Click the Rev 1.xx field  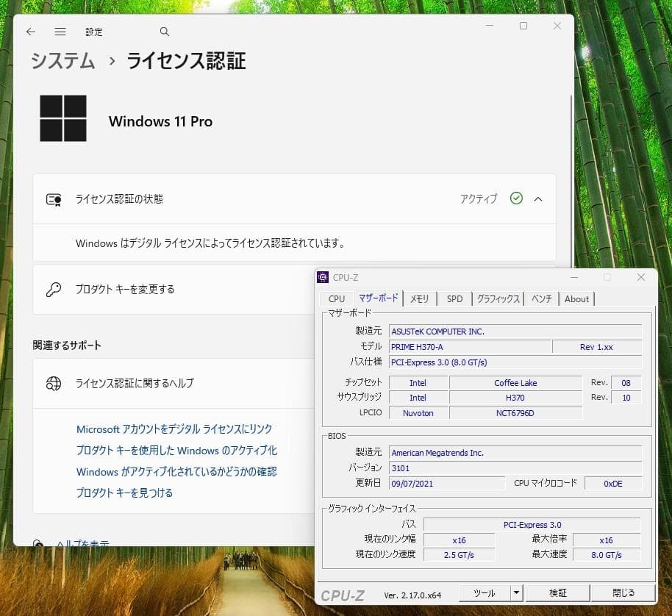click(x=597, y=346)
